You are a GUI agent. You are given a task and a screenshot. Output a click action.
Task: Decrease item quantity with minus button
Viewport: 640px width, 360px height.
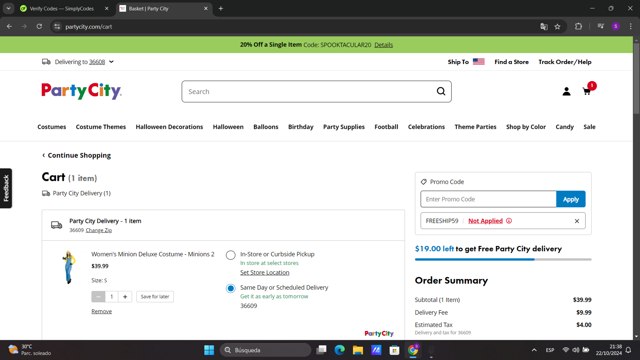coord(98,296)
